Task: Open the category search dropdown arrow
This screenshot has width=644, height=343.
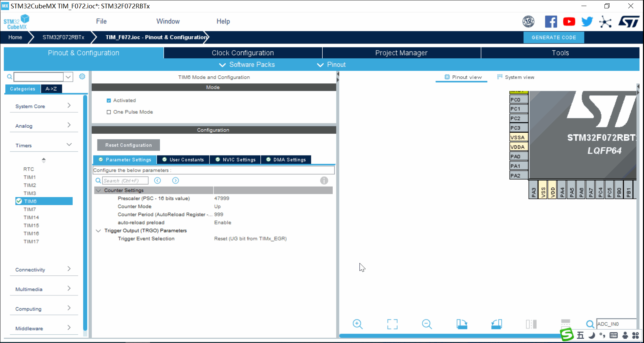Action: [x=68, y=77]
